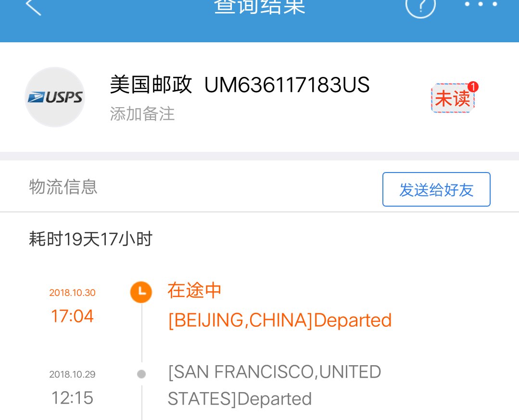Click the orange clock status icon
Viewport: 519px width, 420px height.
[x=141, y=292]
